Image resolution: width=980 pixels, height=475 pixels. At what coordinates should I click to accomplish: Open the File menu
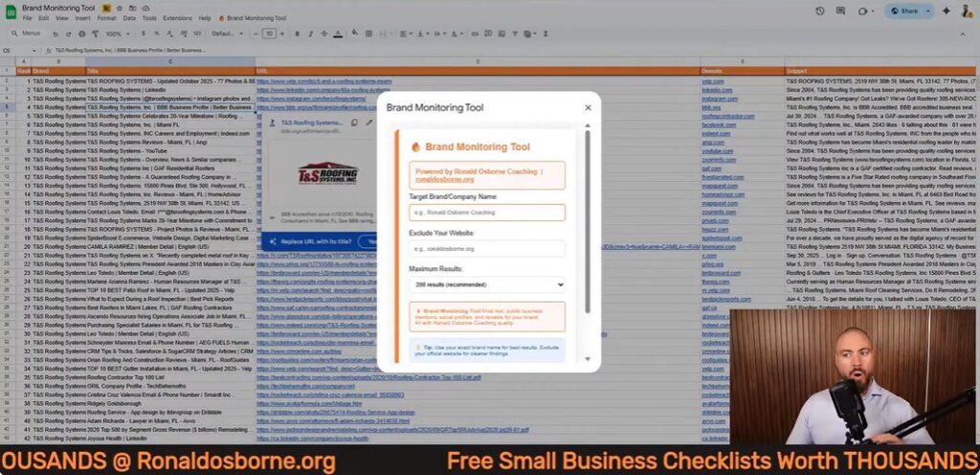coord(27,18)
